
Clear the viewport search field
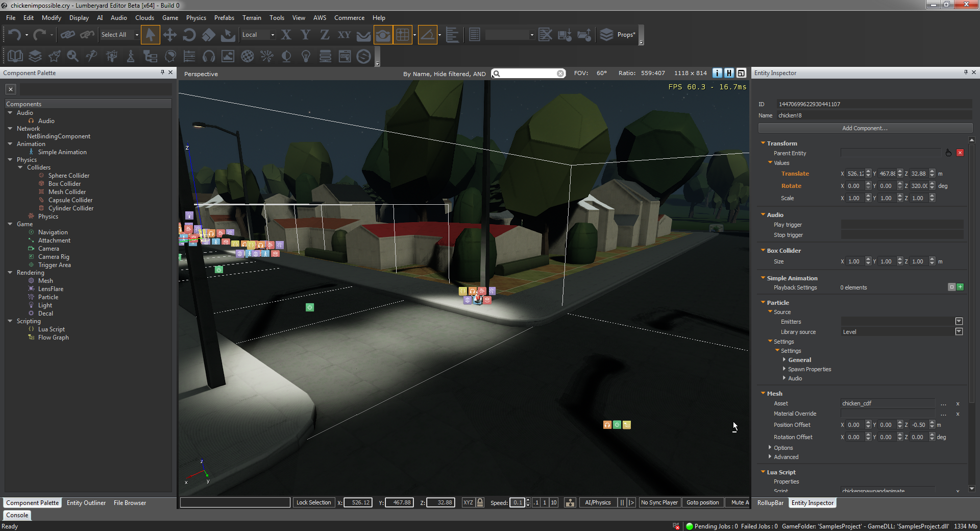coord(560,74)
